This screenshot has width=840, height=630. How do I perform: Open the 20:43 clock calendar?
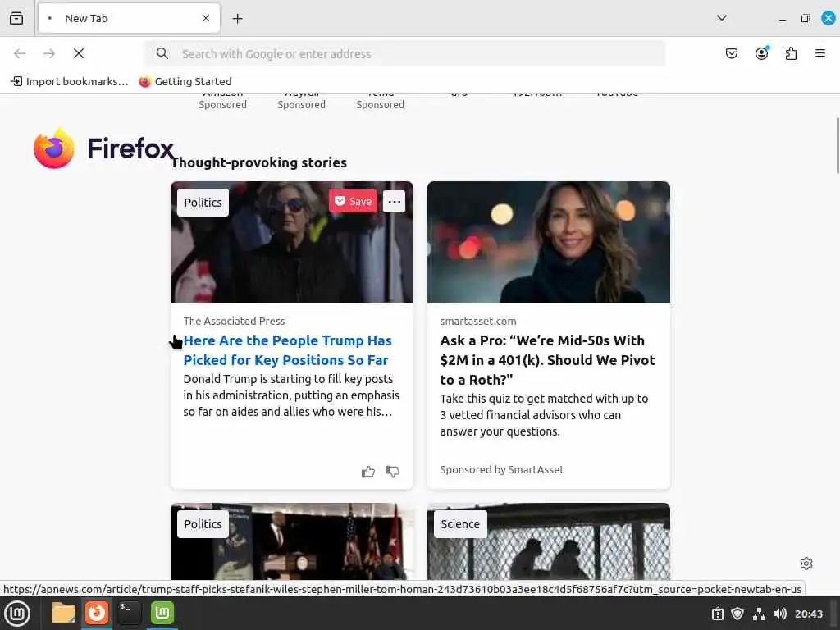(808, 614)
